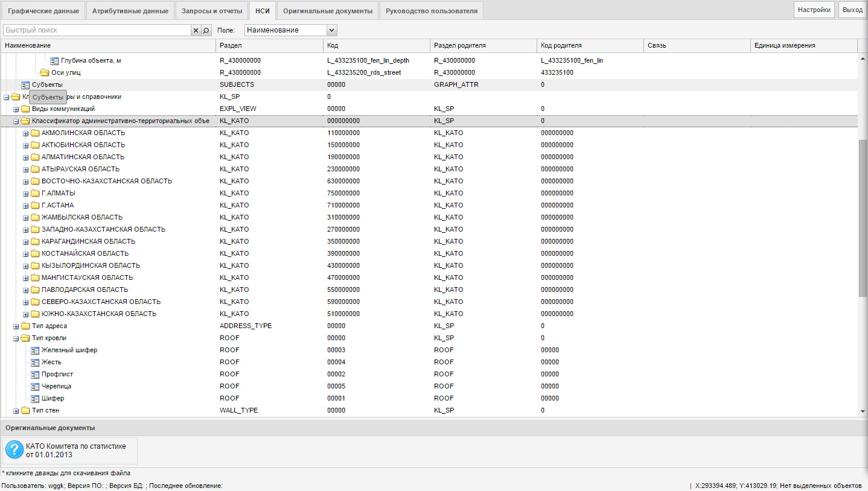Click the search magnifier icon

[206, 30]
